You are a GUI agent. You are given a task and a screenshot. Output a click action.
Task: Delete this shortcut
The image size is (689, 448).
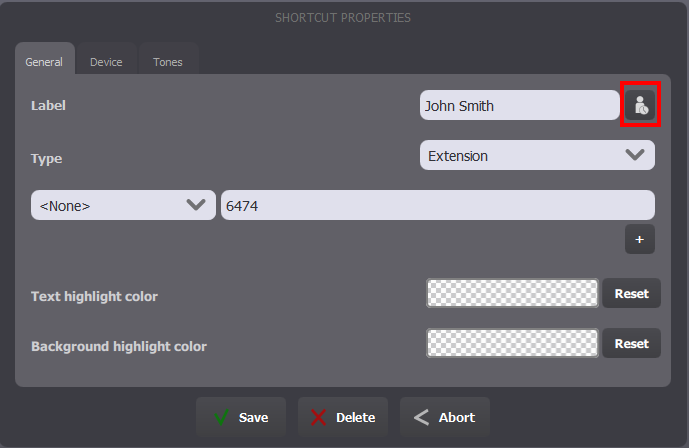pyautogui.click(x=343, y=417)
